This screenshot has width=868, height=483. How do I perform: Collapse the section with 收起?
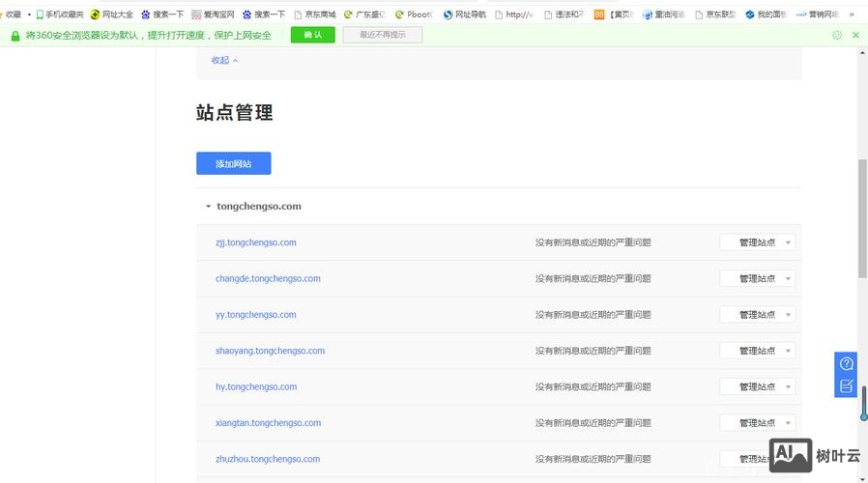(224, 60)
